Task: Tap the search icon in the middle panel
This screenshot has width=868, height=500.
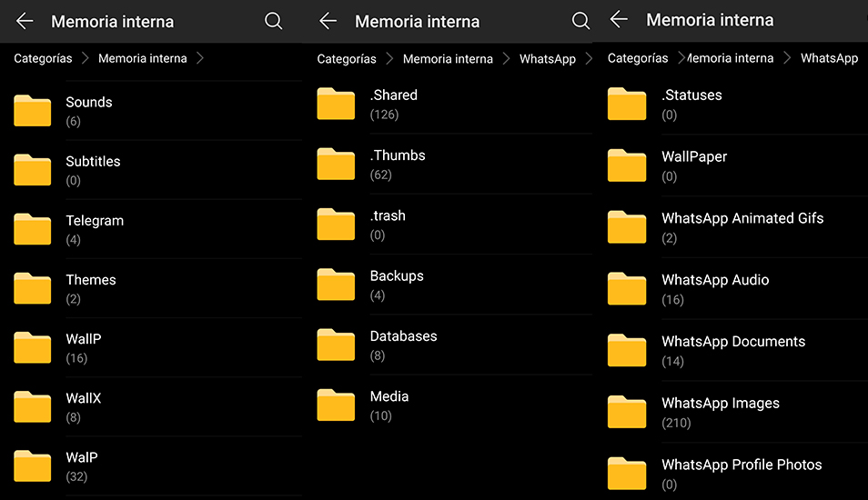Action: point(580,21)
